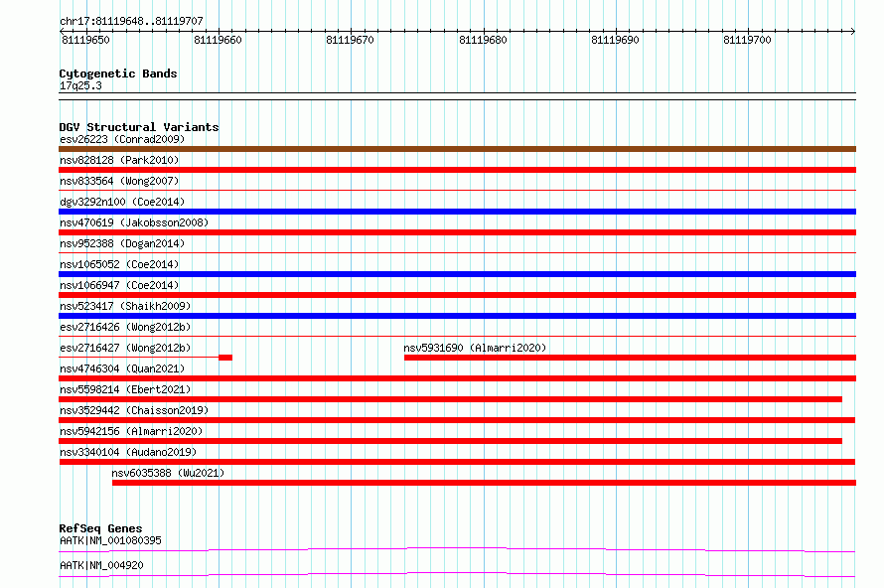Click the esv26223 (Conrad2009) label
The height and width of the screenshot is (588, 884).
(x=122, y=139)
